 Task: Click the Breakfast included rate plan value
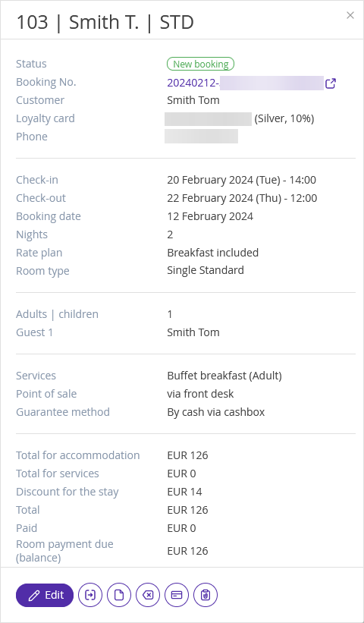click(x=213, y=253)
